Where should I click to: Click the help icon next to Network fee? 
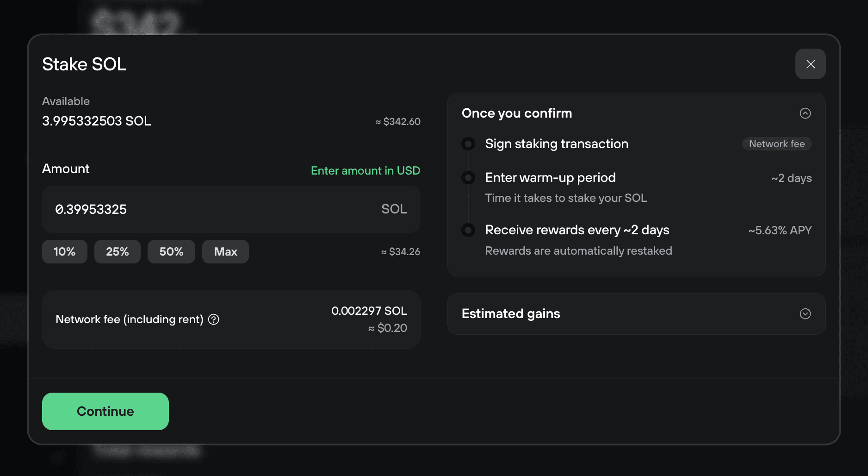coord(213,319)
